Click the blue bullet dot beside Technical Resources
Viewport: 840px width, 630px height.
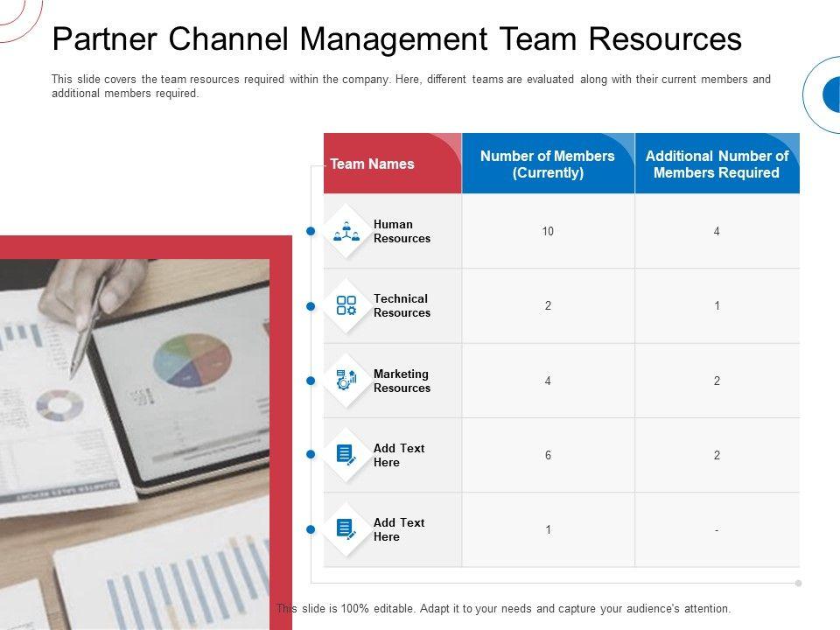(311, 306)
